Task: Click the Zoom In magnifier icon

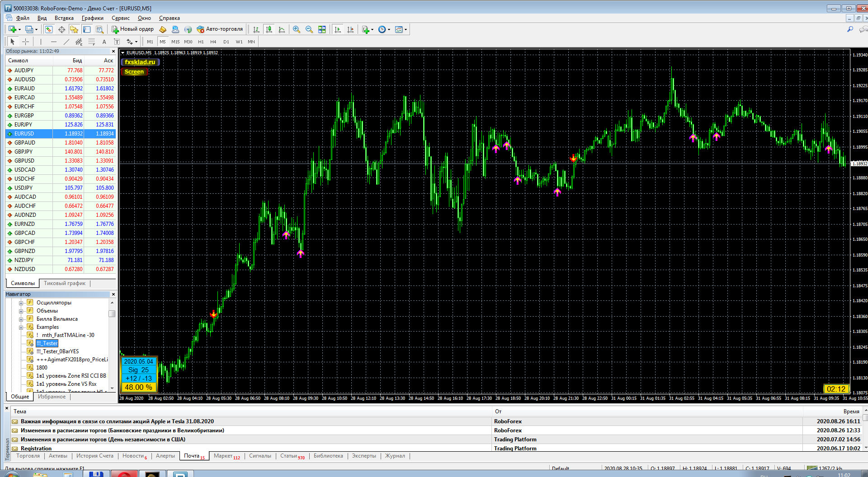Action: point(297,29)
